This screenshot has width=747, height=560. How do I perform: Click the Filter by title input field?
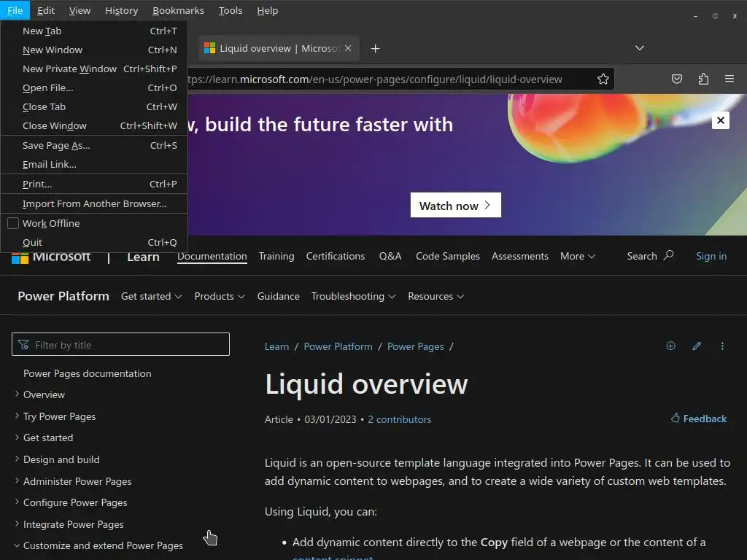click(120, 344)
